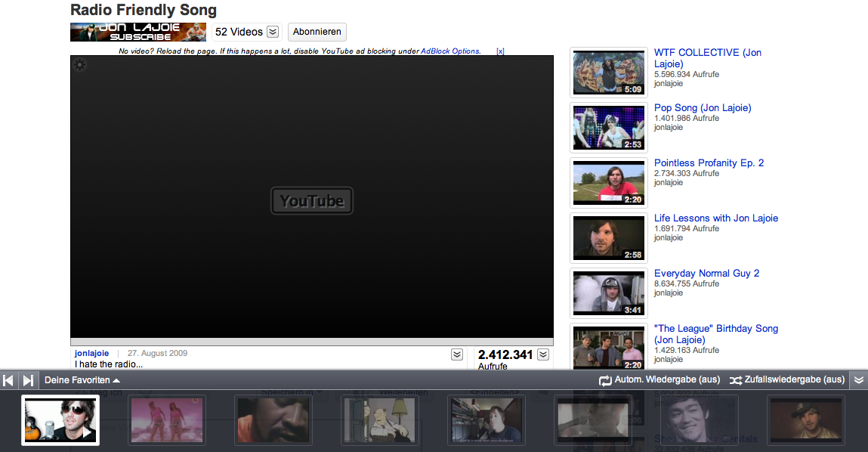Open the Jon Lajoie Subscribe banner
868x452 pixels.
[138, 33]
